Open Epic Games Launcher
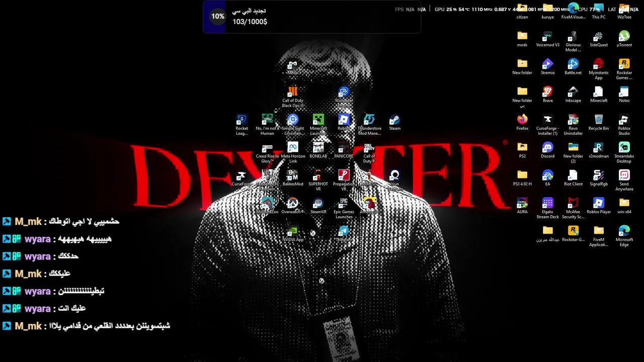Viewport: 644px width, 362px height. tap(344, 209)
